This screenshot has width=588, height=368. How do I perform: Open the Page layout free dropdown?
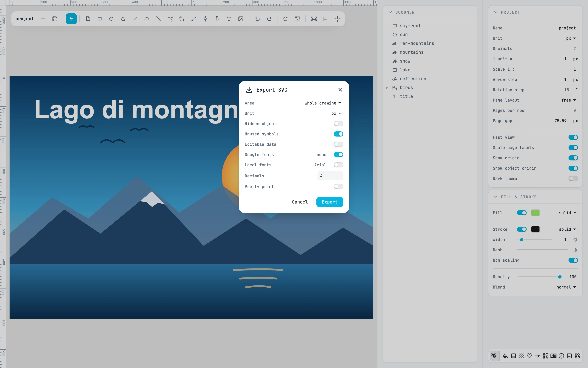click(569, 100)
